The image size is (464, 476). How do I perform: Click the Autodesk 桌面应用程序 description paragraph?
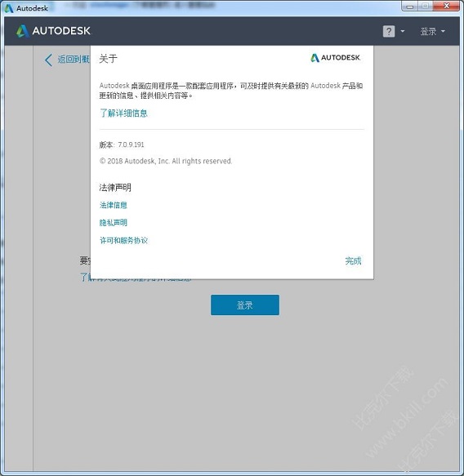tap(231, 91)
